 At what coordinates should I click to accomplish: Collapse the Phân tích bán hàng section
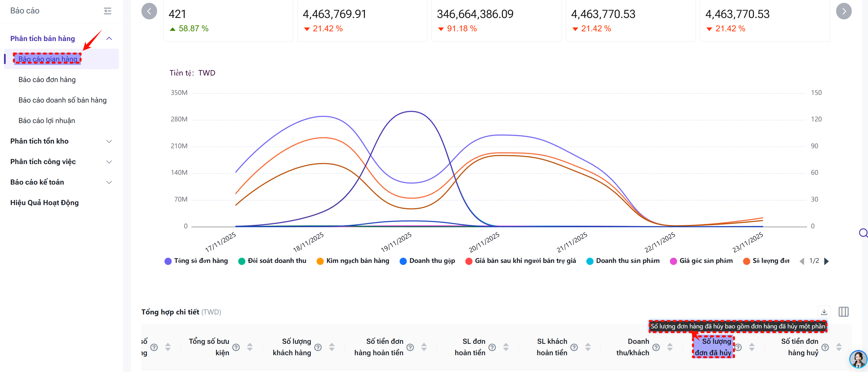(109, 38)
